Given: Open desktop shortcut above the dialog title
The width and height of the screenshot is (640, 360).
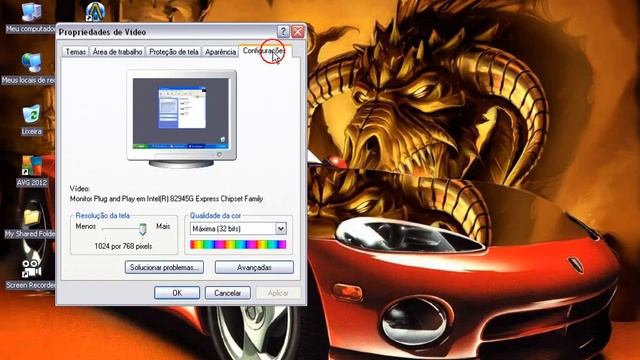Looking at the screenshot, I should [x=95, y=11].
